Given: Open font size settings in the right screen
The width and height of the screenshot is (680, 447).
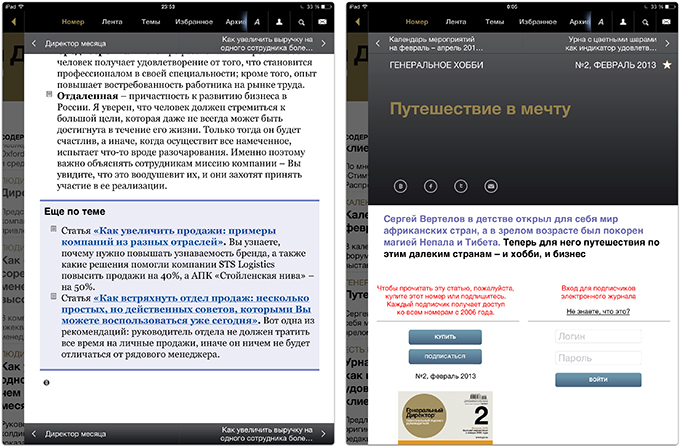Looking at the screenshot, I should (x=601, y=22).
